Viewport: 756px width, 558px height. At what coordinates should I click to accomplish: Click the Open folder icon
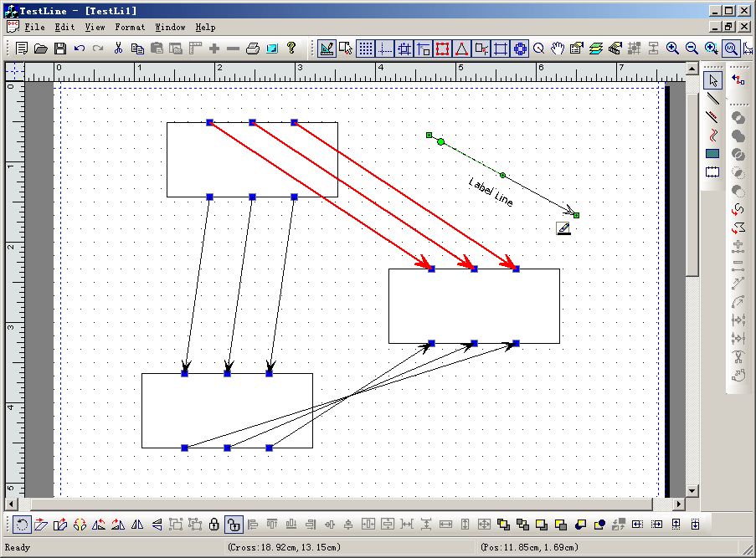(41, 49)
